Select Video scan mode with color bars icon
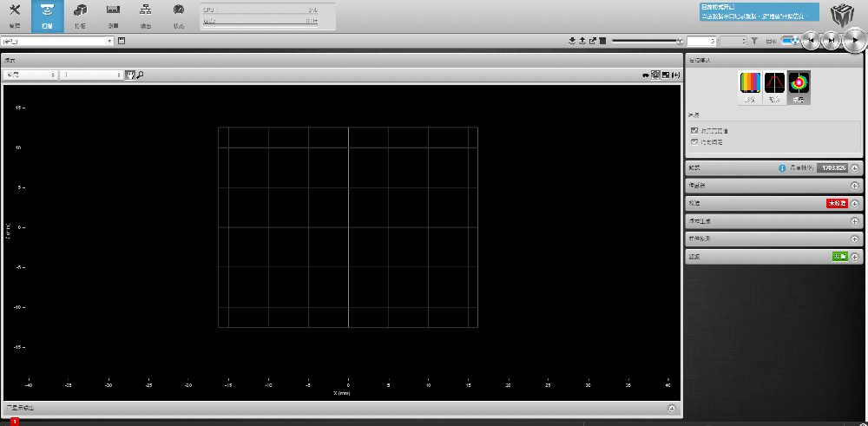The width and height of the screenshot is (868, 426). [750, 88]
